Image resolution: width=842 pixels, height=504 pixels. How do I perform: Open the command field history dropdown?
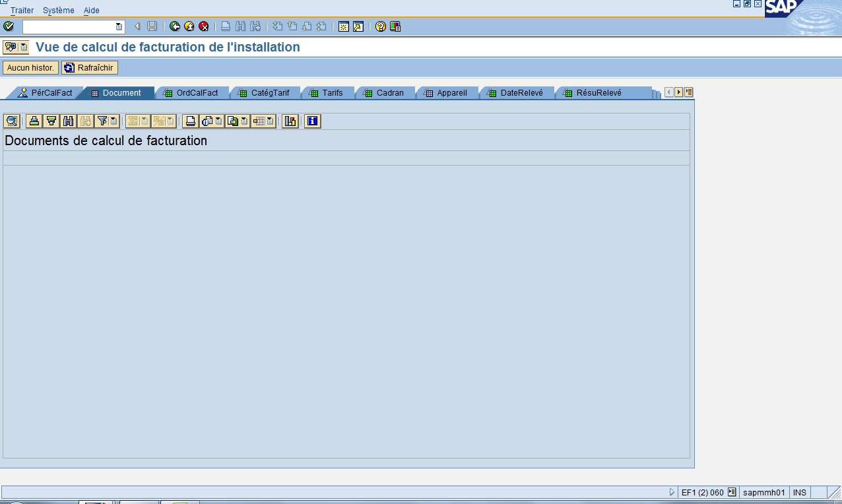pyautogui.click(x=119, y=26)
